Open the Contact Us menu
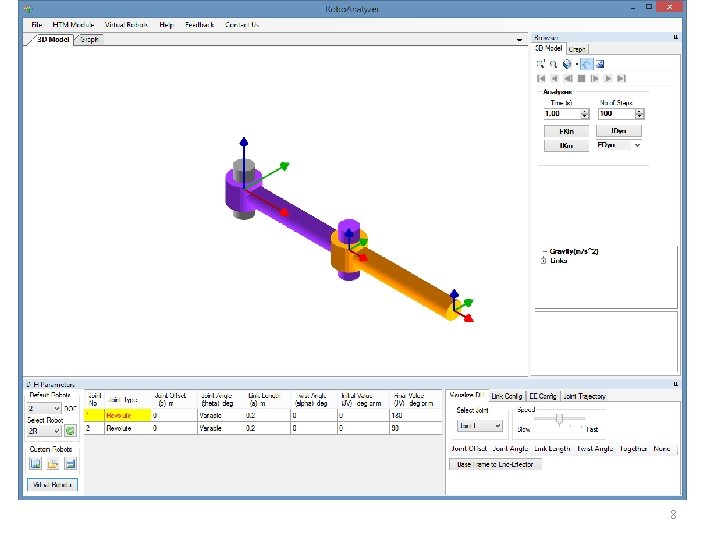720x540 pixels. tap(242, 25)
